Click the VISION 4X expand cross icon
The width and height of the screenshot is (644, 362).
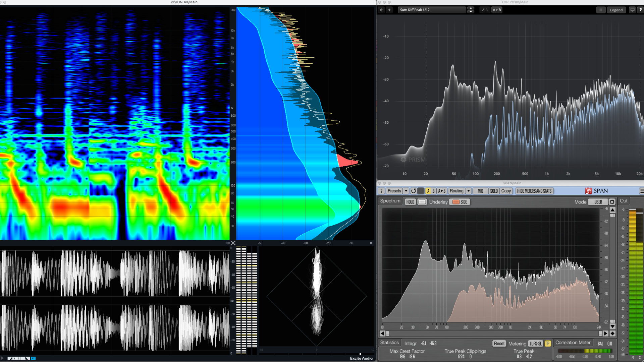tap(233, 243)
